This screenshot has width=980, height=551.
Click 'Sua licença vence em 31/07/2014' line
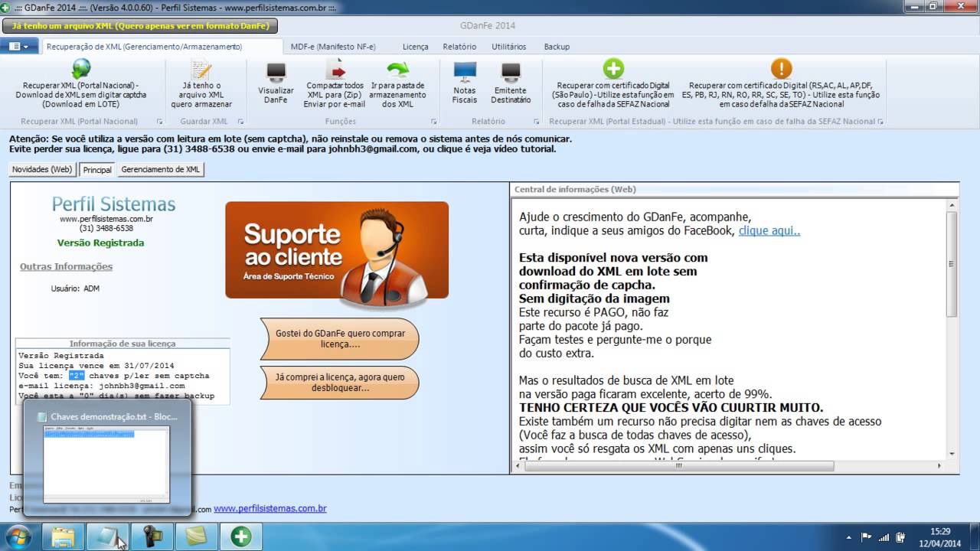pyautogui.click(x=96, y=366)
